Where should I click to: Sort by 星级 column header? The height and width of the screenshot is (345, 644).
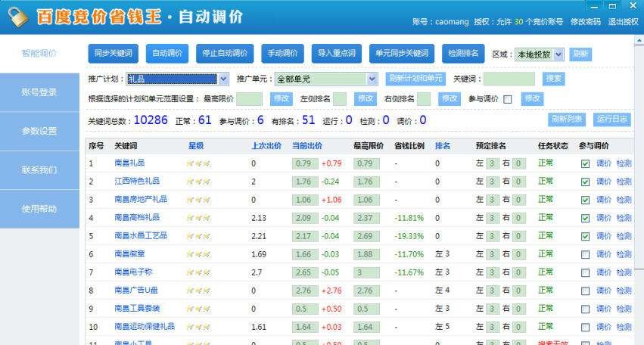196,146
